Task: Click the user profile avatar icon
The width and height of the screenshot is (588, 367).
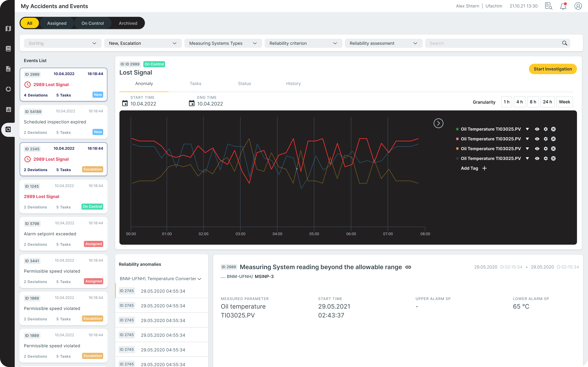Action: (x=578, y=6)
